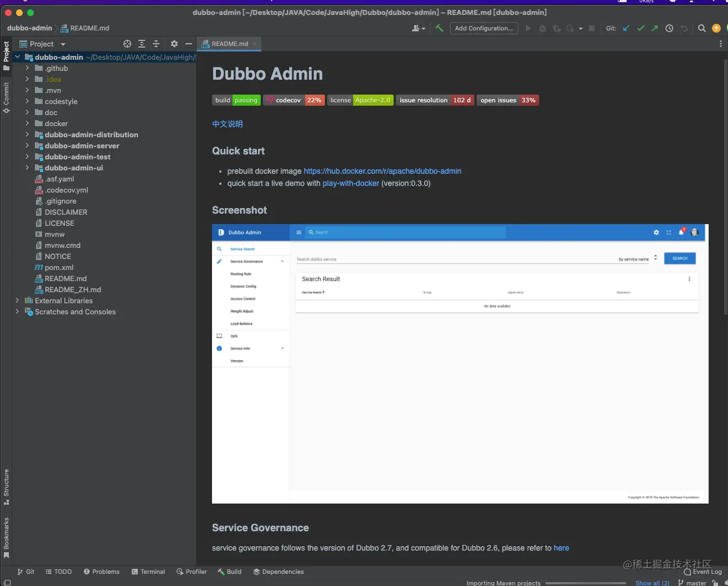Open the Git tool window
Viewport: 728px width, 586px height.
click(x=25, y=572)
